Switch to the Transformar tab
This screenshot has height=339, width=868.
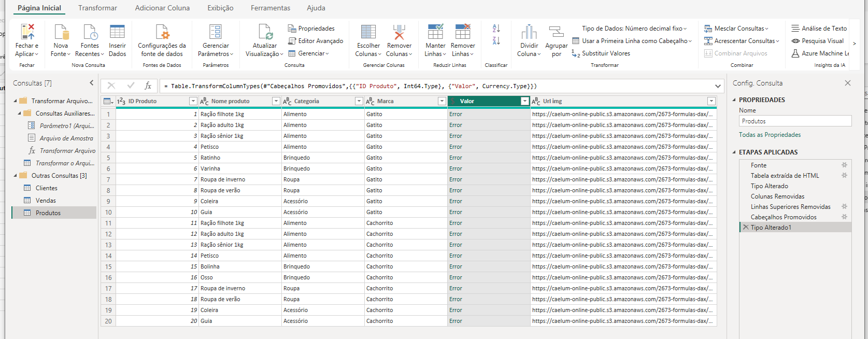point(97,8)
